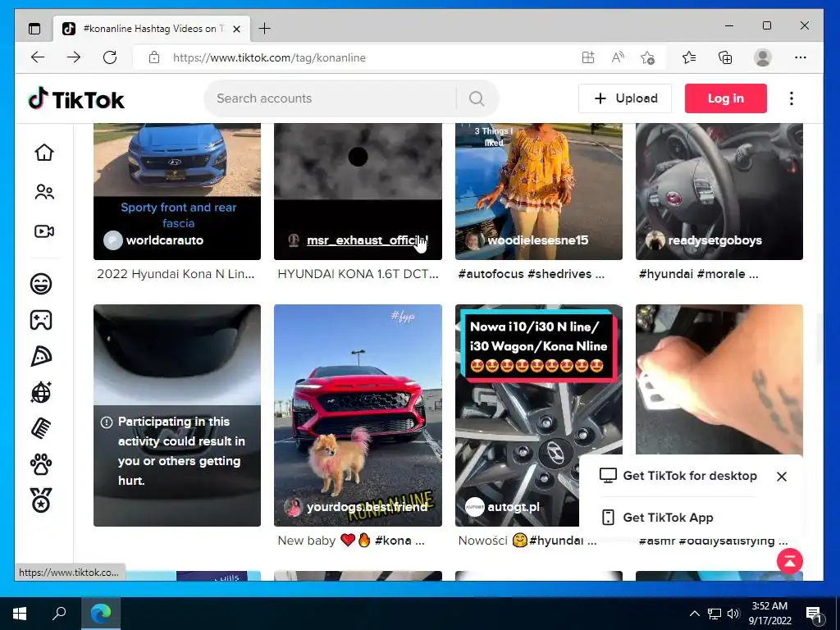Open Edge Settings and more ellipsis menu
Screen dimensions: 840x630
click(801, 57)
